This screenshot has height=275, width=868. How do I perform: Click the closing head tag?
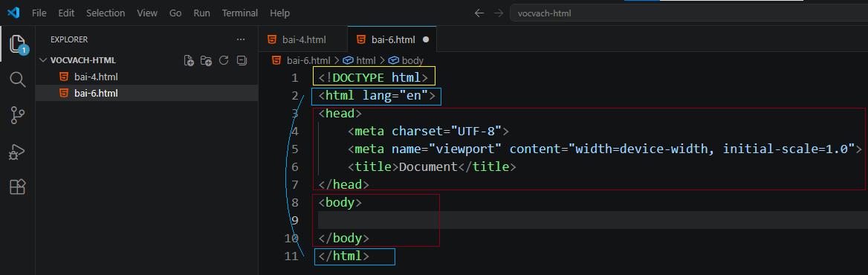coord(344,184)
